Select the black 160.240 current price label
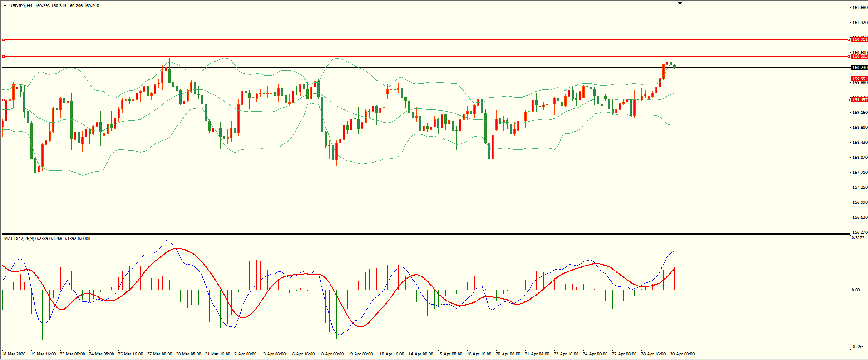The width and height of the screenshot is (868, 360). [x=859, y=68]
